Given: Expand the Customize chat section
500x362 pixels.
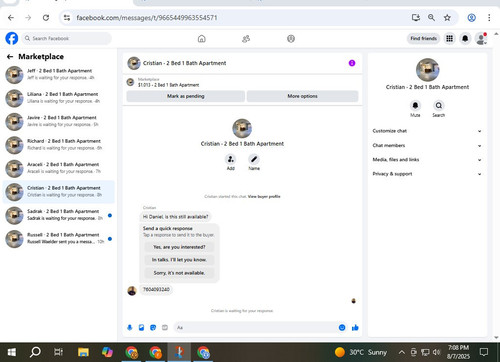Looking at the screenshot, I should [427, 131].
